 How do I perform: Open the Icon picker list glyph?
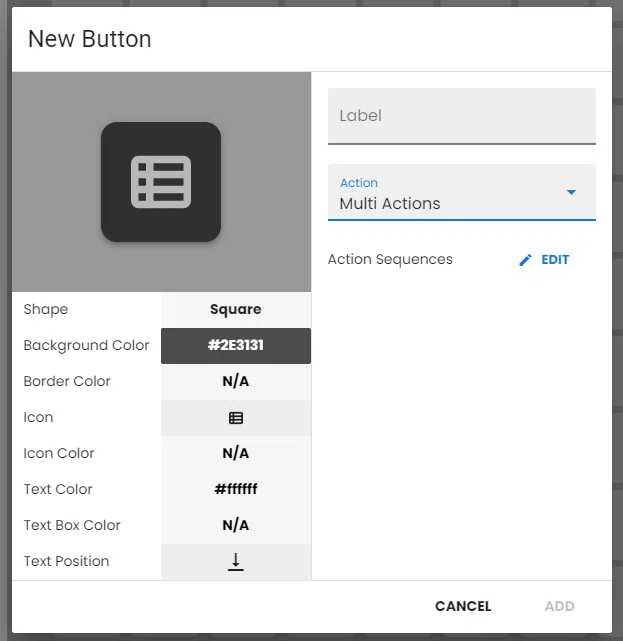pos(236,418)
